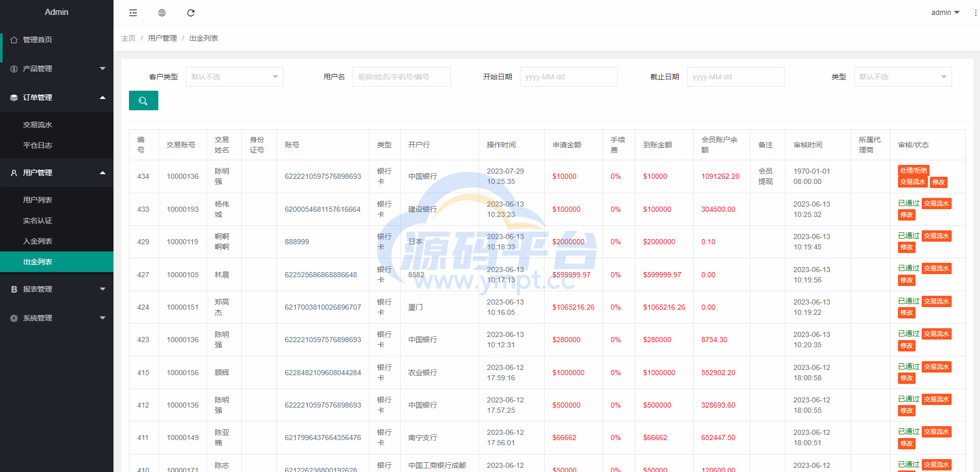Click 交易流水 button for record 423
The width and height of the screenshot is (980, 472).
[937, 334]
